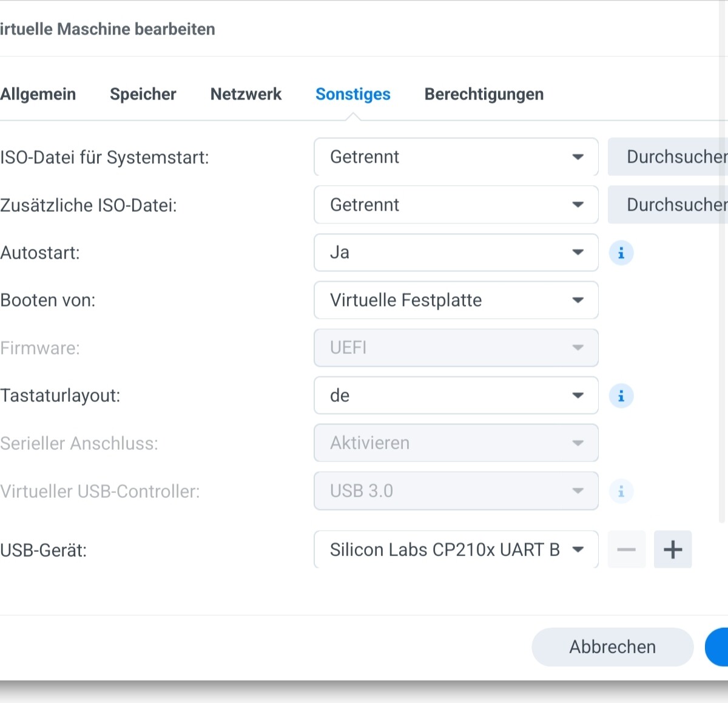Add a USB device with the plus button
This screenshot has height=703, width=728.
[x=672, y=549]
